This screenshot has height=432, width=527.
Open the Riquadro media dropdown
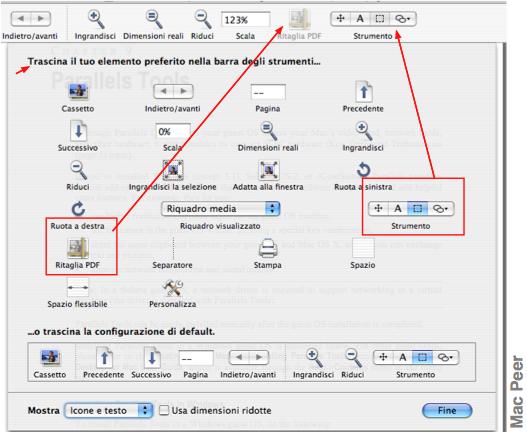point(221,209)
